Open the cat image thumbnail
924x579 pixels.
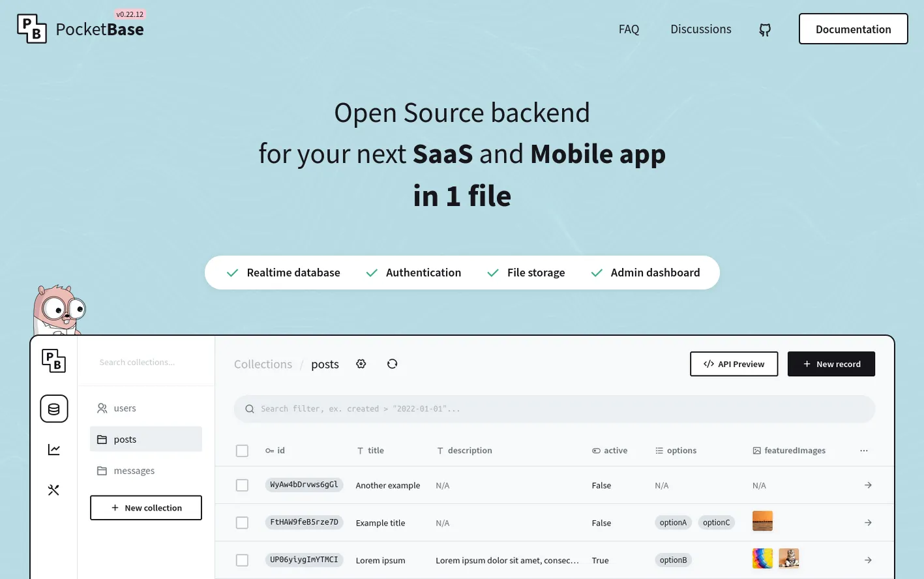789,558
